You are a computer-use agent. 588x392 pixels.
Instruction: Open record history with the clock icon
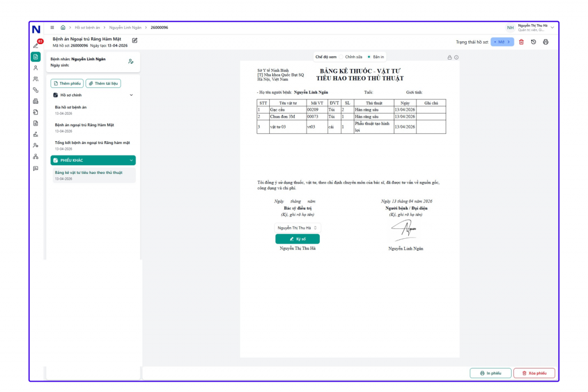pyautogui.click(x=533, y=42)
